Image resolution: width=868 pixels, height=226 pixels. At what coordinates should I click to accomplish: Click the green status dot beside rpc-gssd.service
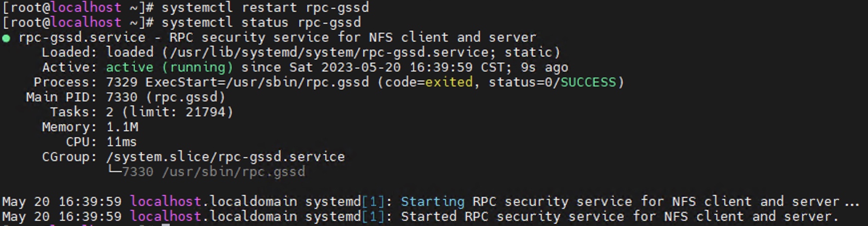6,38
